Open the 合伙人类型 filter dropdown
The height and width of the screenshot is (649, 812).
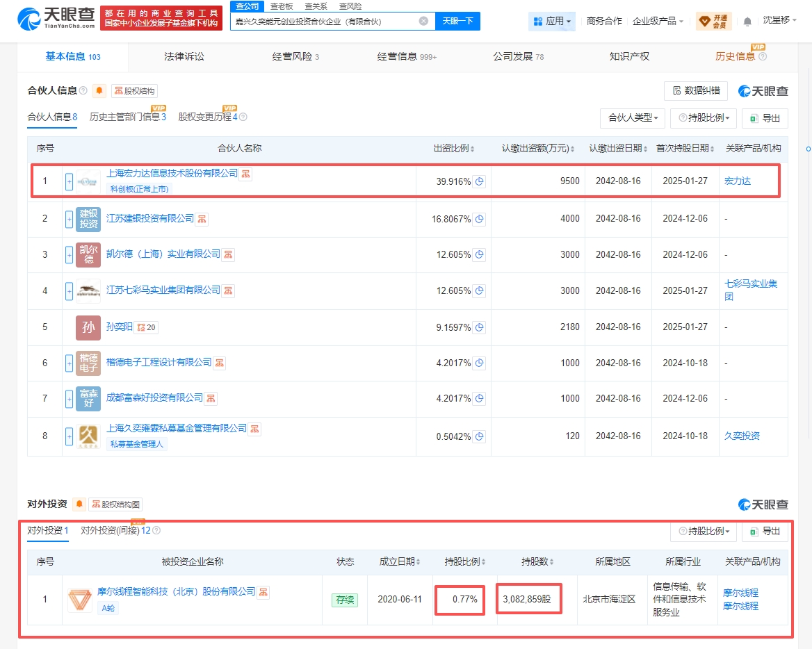(x=633, y=118)
